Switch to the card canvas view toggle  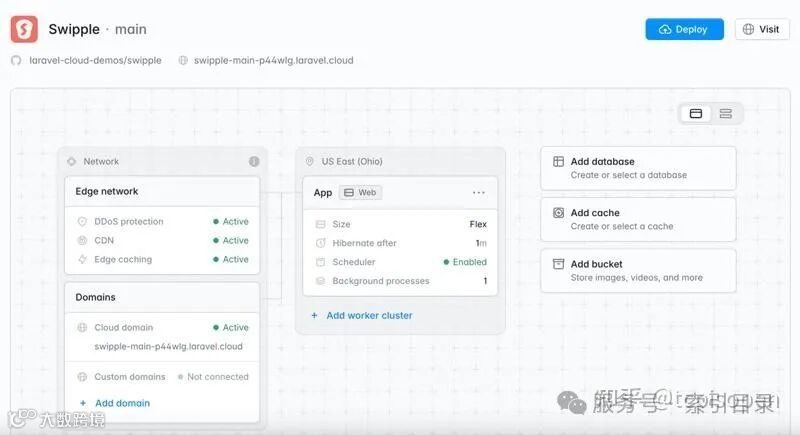point(696,113)
